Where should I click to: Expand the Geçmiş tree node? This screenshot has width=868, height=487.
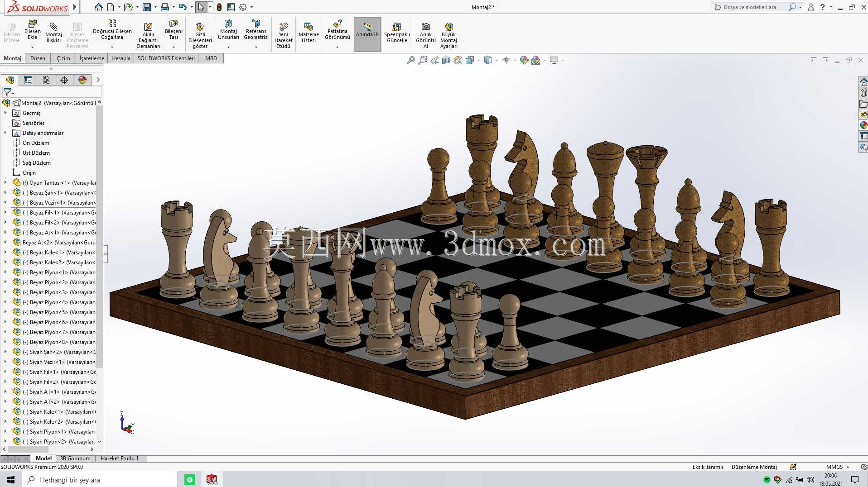(5, 113)
